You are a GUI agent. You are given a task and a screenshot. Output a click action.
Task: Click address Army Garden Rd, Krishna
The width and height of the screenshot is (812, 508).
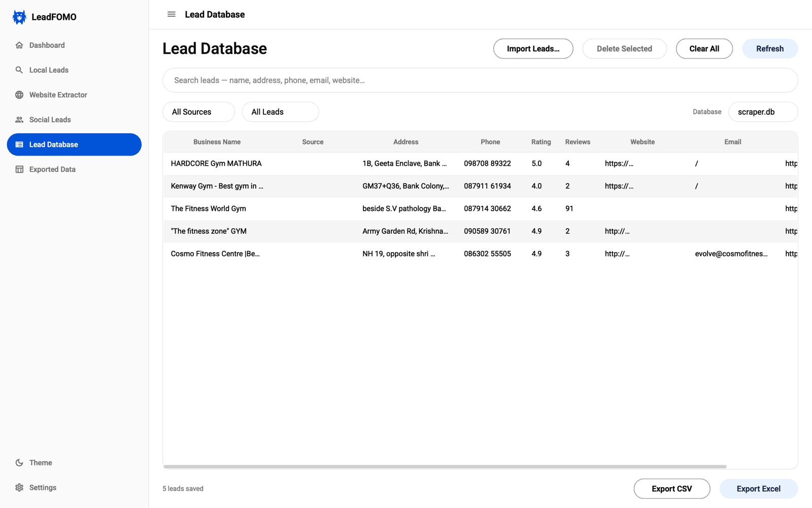405,231
